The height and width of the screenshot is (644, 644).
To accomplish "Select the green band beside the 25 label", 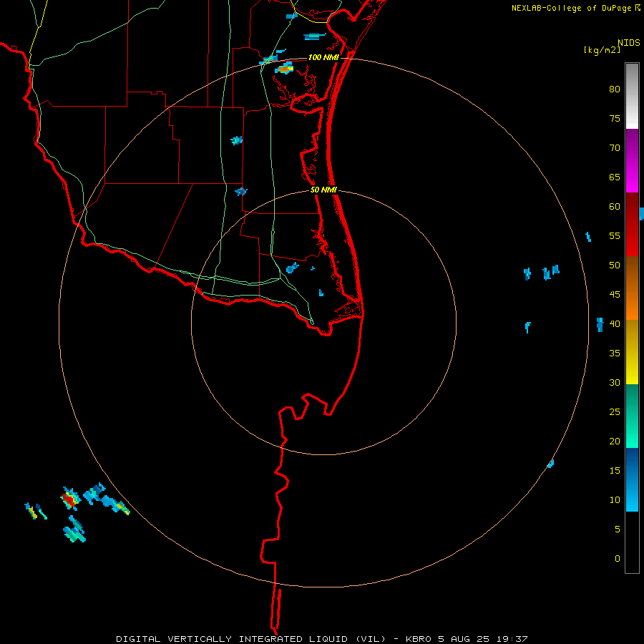I will pos(632,416).
